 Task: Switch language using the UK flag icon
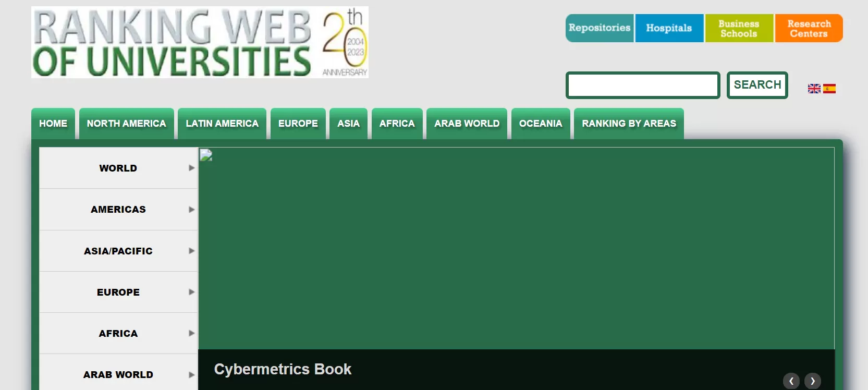point(814,89)
